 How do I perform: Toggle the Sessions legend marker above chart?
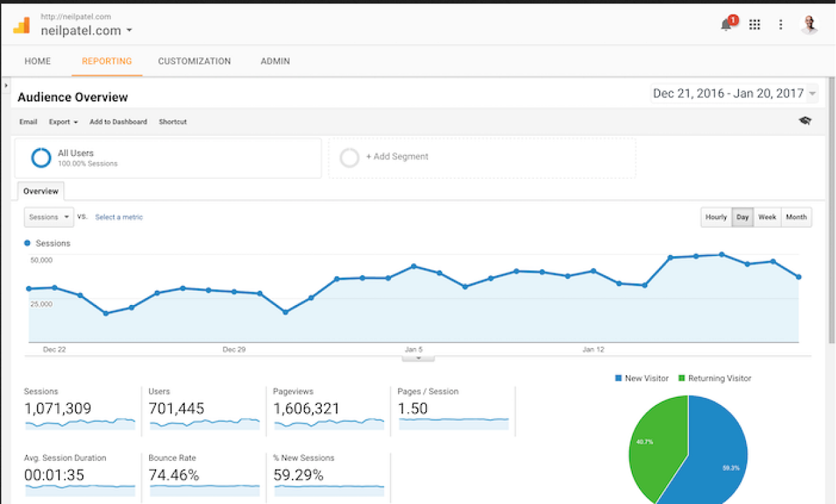pyautogui.click(x=26, y=243)
